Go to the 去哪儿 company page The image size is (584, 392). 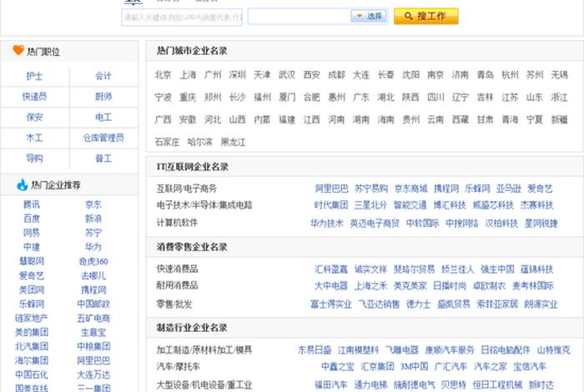93,275
